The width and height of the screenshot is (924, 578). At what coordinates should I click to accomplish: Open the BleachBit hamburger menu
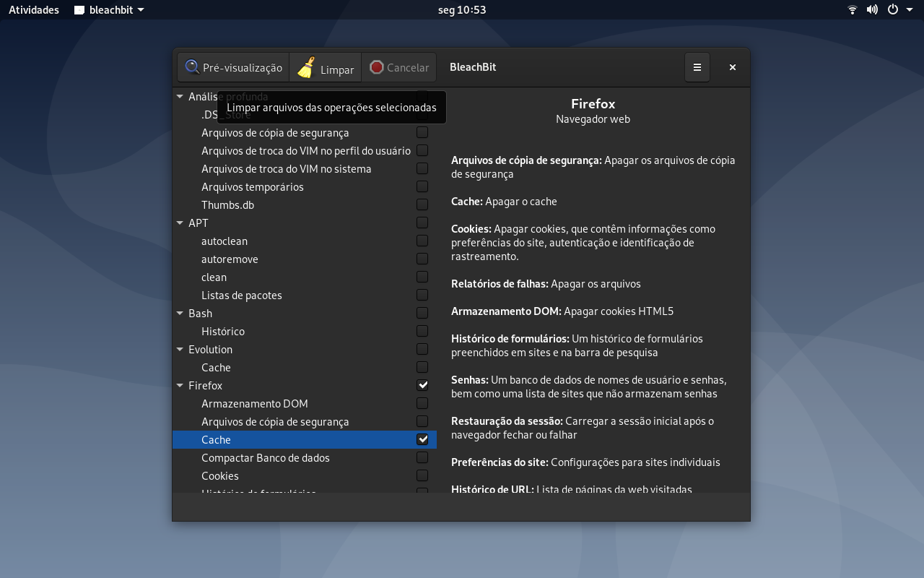(697, 67)
